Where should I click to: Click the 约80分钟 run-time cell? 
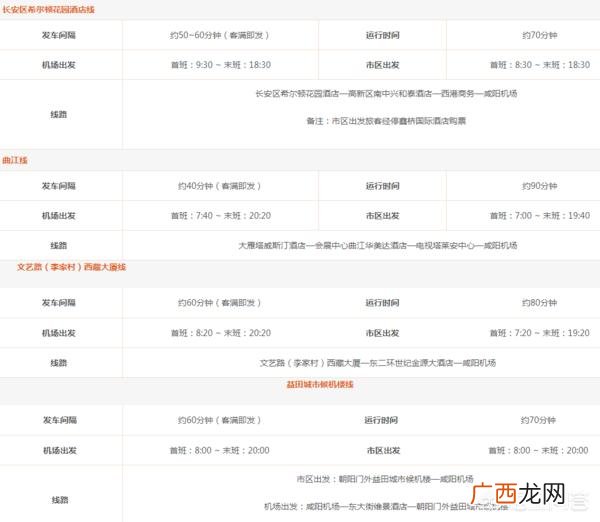(x=540, y=303)
